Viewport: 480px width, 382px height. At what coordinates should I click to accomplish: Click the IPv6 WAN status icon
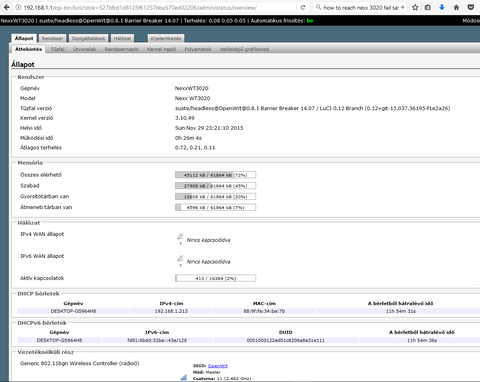pos(180,259)
